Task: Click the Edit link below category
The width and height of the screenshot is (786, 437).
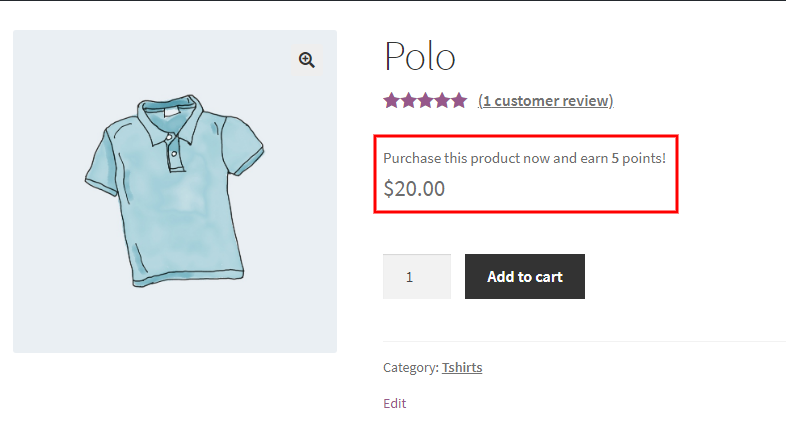Action: [394, 403]
